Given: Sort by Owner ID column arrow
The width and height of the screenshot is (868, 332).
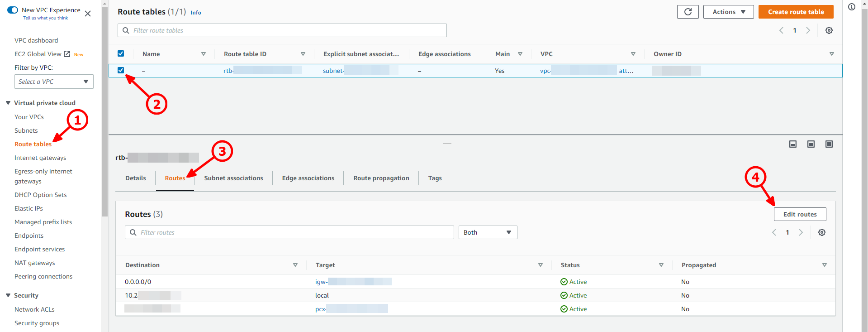Looking at the screenshot, I should (831, 54).
